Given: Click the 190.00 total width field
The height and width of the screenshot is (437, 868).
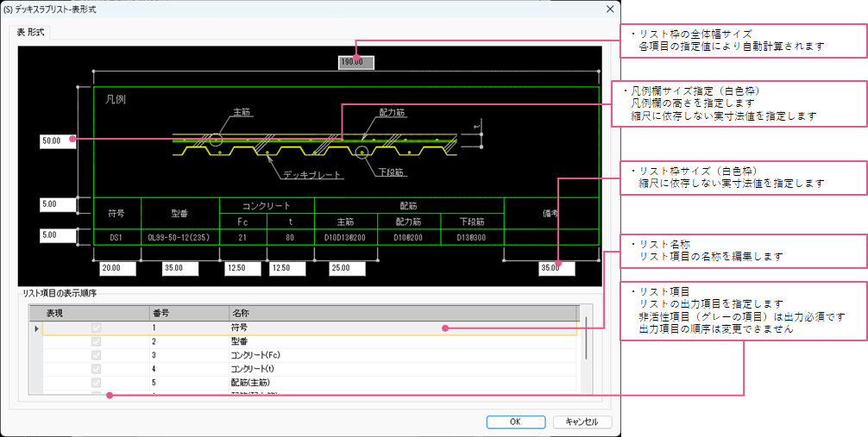Looking at the screenshot, I should tap(356, 62).
